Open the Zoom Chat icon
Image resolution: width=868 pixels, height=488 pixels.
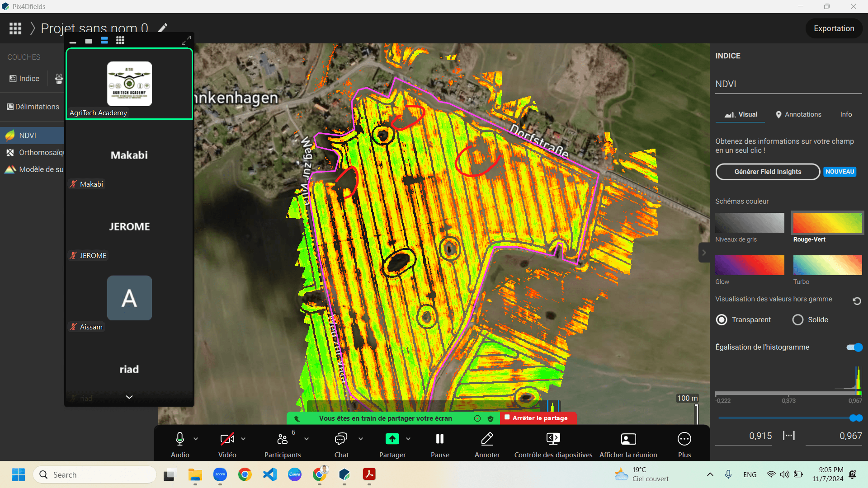point(341,439)
